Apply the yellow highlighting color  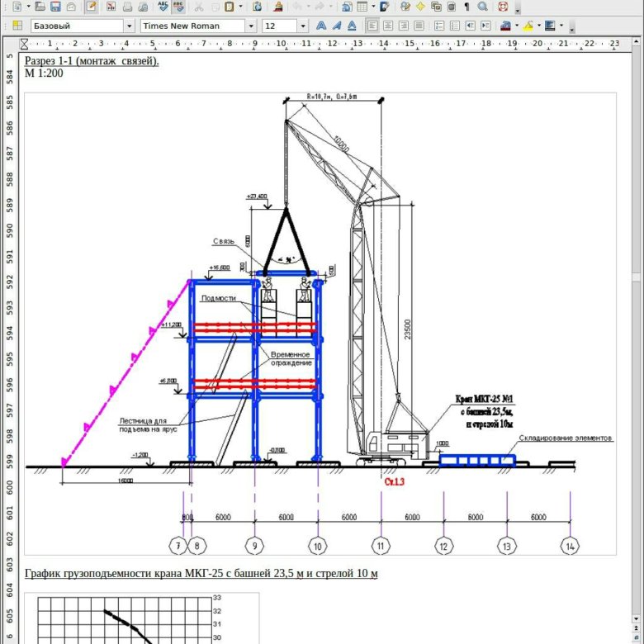pos(528,26)
